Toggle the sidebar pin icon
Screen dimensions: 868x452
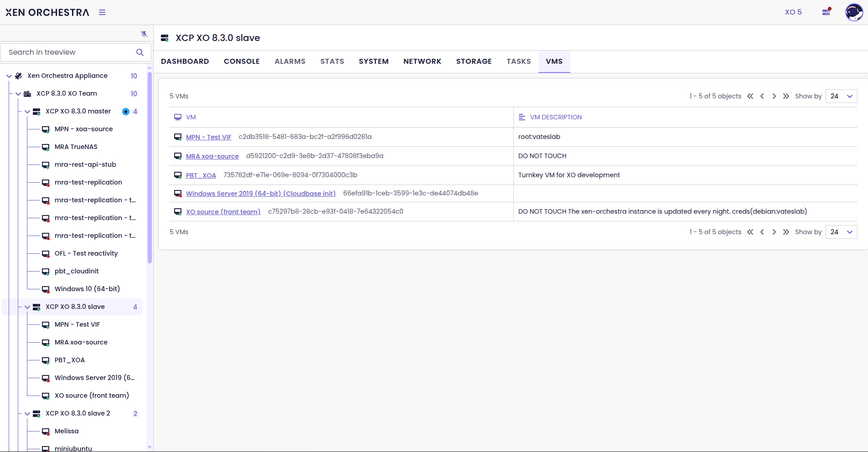144,34
